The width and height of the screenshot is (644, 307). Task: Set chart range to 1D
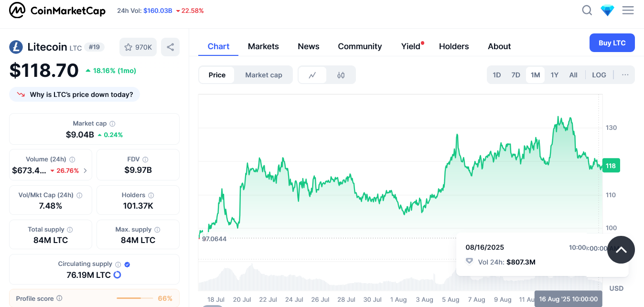[497, 75]
